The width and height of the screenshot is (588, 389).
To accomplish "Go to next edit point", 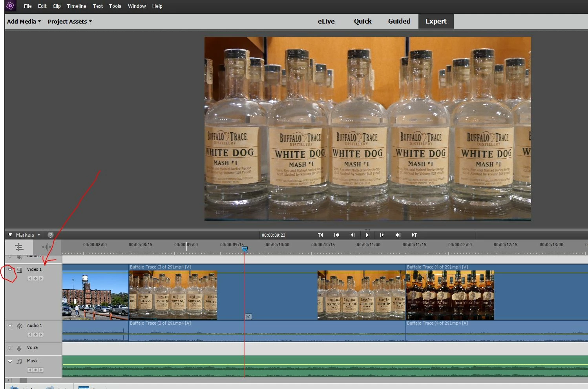I will (398, 235).
